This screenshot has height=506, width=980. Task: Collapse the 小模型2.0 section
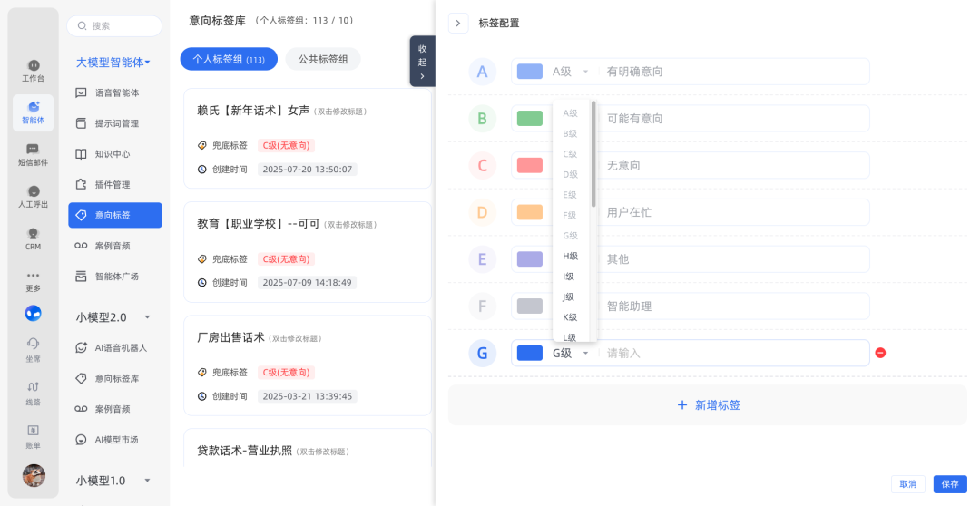tap(147, 317)
